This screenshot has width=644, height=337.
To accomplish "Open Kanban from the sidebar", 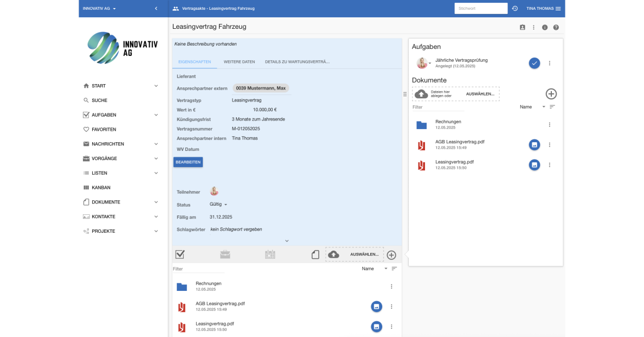I will 101,188.
